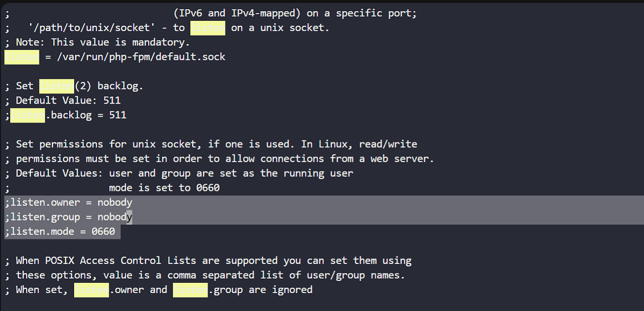Screen dimensions: 644x311
Task: Click the ;listen.mode = 0660 line
Action: [x=60, y=231]
